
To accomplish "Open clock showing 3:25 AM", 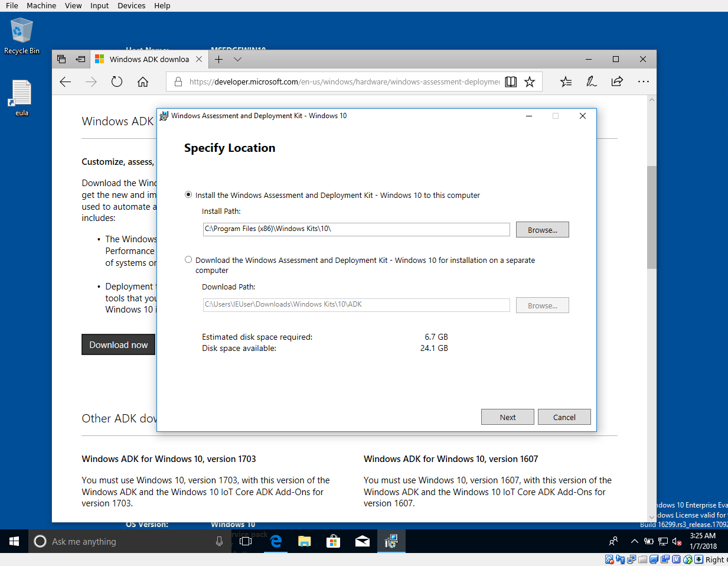I will pyautogui.click(x=703, y=541).
